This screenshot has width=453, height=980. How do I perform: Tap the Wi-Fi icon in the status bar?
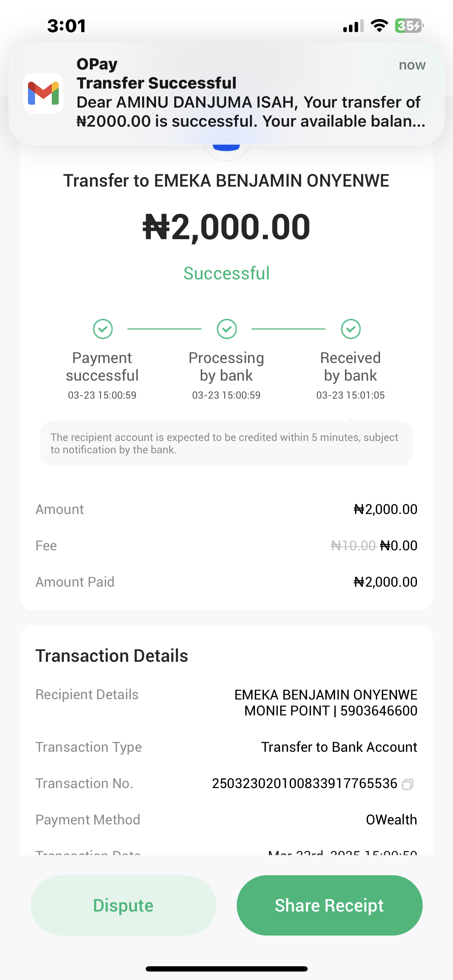[x=379, y=26]
